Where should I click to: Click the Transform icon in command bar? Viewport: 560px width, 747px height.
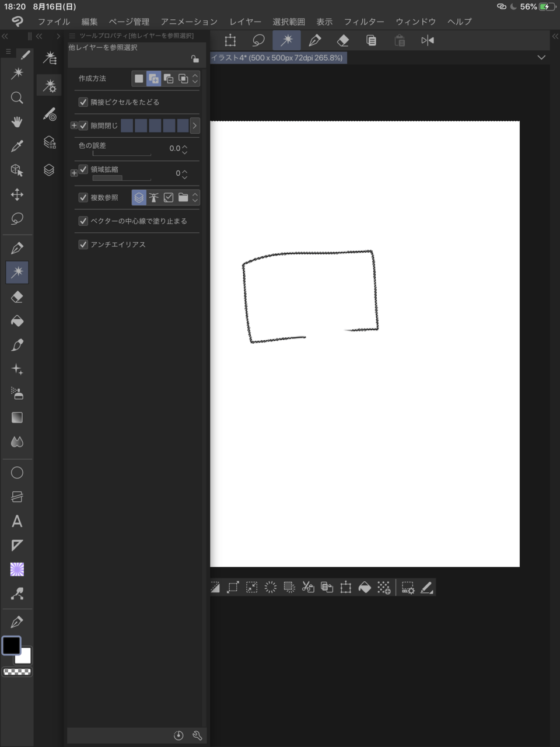230,40
